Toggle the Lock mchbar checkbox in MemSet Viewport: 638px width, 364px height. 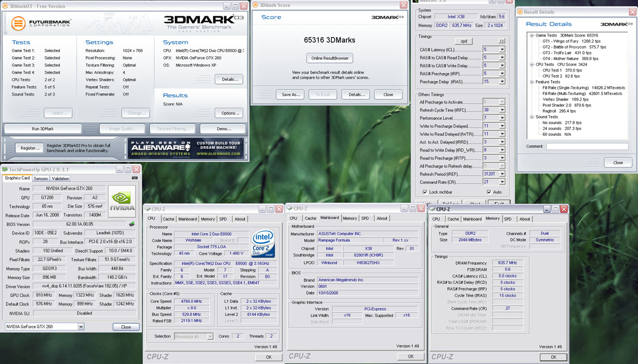425,192
